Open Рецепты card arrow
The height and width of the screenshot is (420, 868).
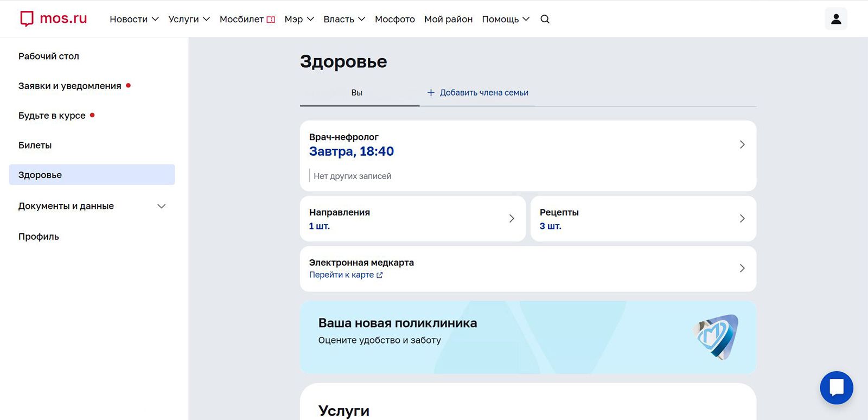[742, 218]
